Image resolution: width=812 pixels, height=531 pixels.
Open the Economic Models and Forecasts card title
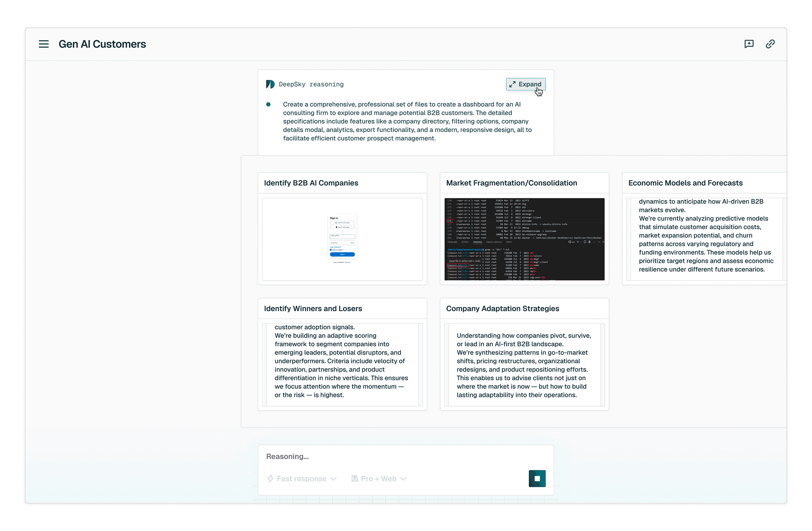click(x=685, y=183)
